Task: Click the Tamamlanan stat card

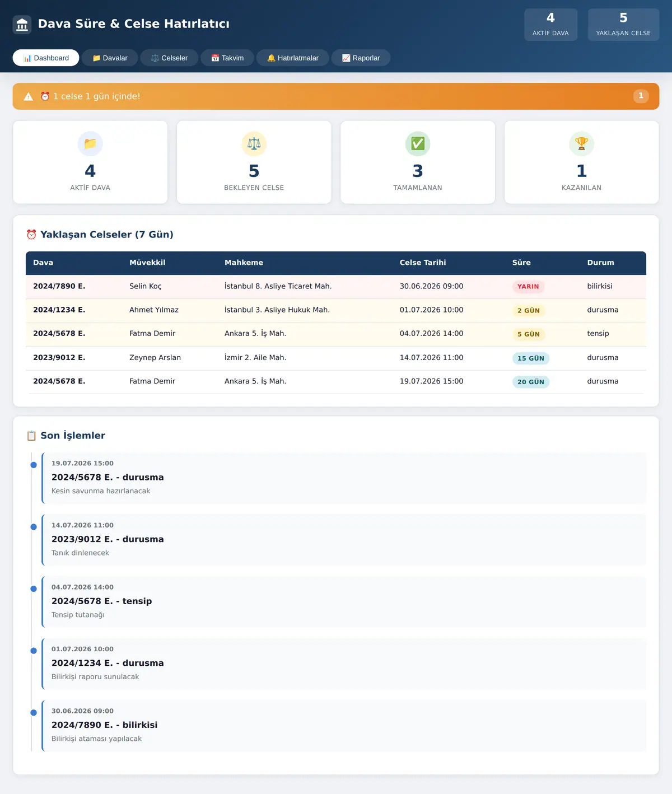Action: click(x=418, y=162)
